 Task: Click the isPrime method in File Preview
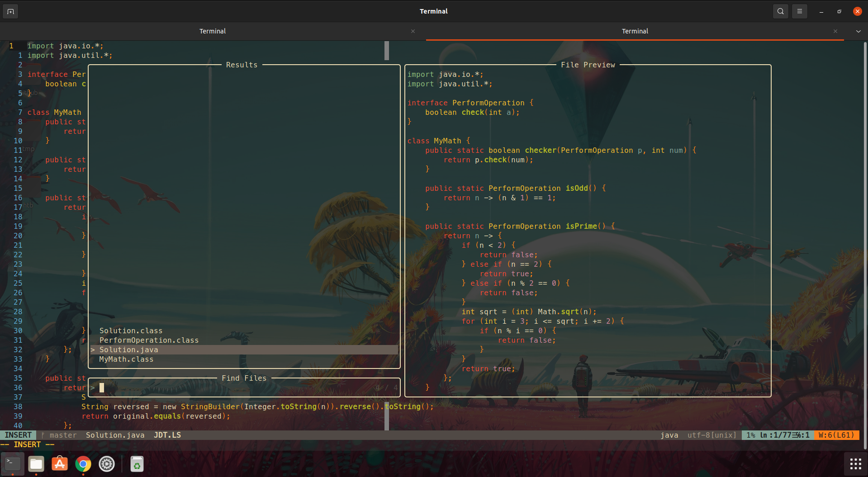coord(581,226)
